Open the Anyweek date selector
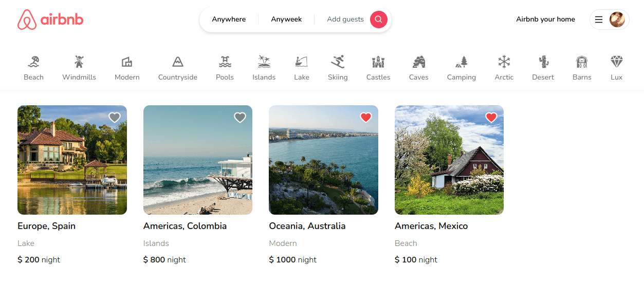Viewport: 644px width, 303px height. [286, 20]
